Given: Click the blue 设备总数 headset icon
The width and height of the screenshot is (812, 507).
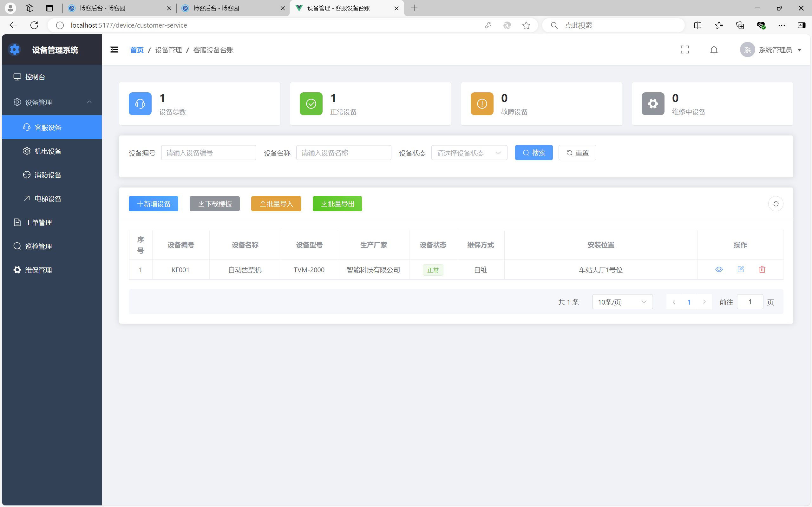Looking at the screenshot, I should pyautogui.click(x=140, y=104).
